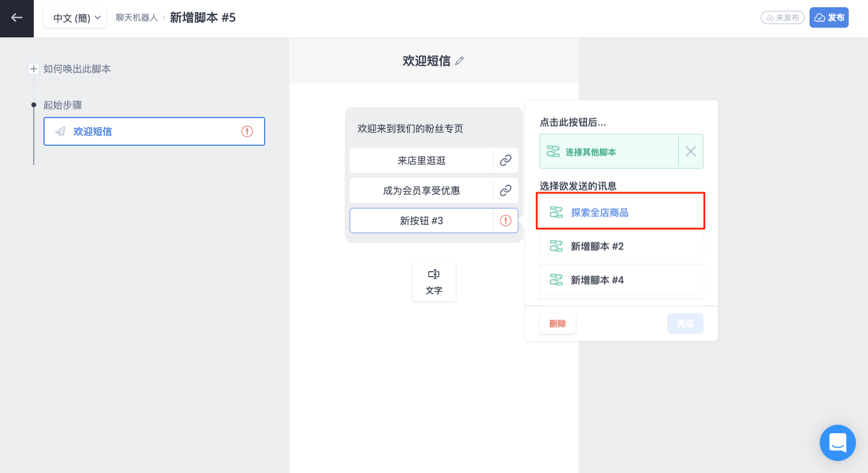Click the 完成 done button

pos(685,324)
